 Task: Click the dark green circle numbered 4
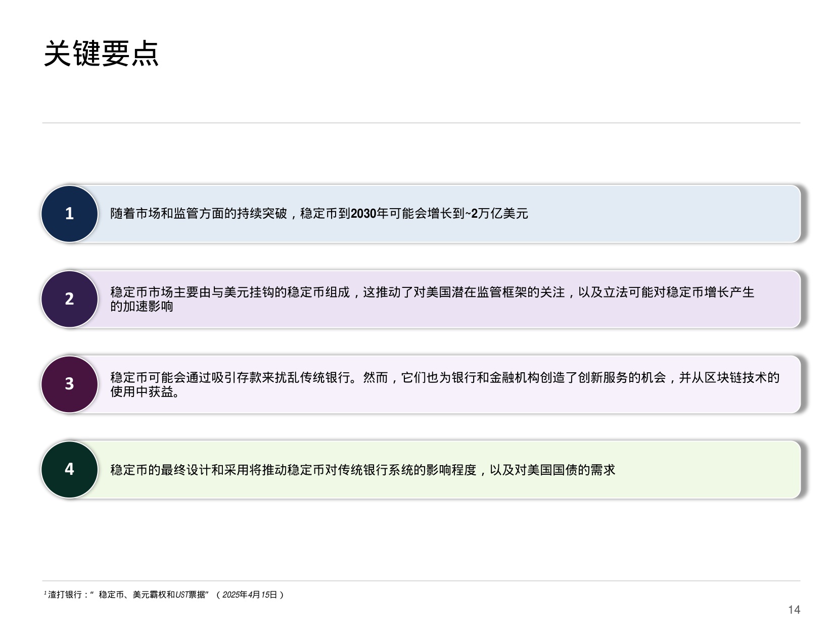click(69, 470)
